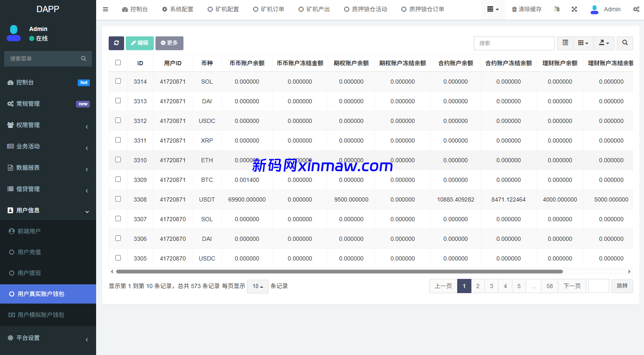Select 用户充值 in the sidebar
Screen dimensions: 644x355
pos(29,252)
